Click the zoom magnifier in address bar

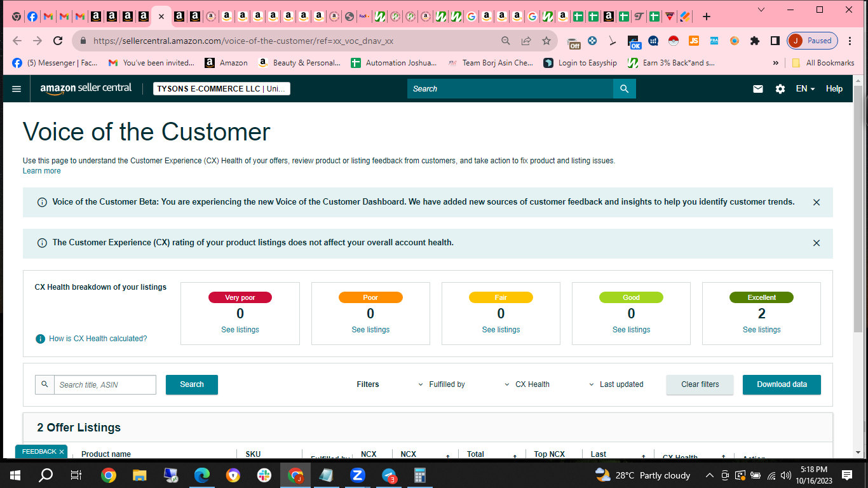pyautogui.click(x=506, y=41)
